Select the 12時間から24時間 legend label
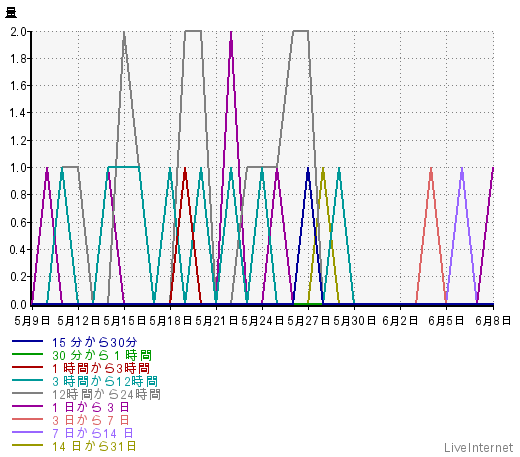This screenshot has width=520, height=457. click(106, 394)
